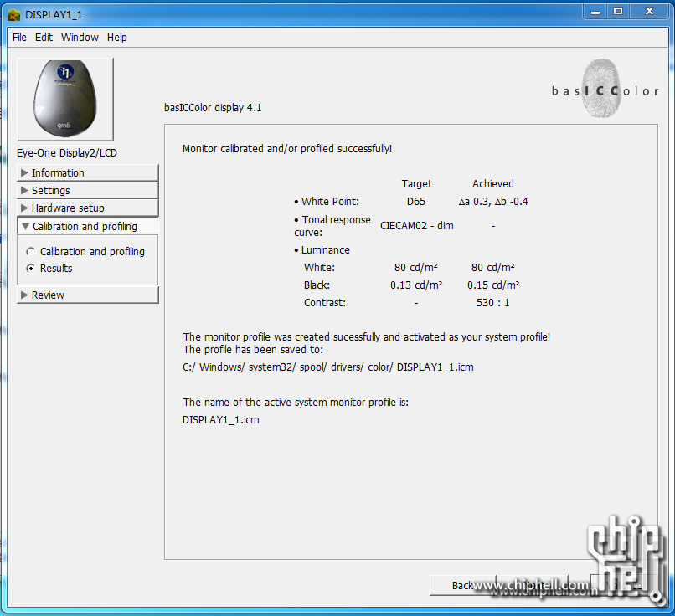Image resolution: width=675 pixels, height=616 pixels.
Task: Click the target black luminance 0.13 cd/m²
Action: 416,285
